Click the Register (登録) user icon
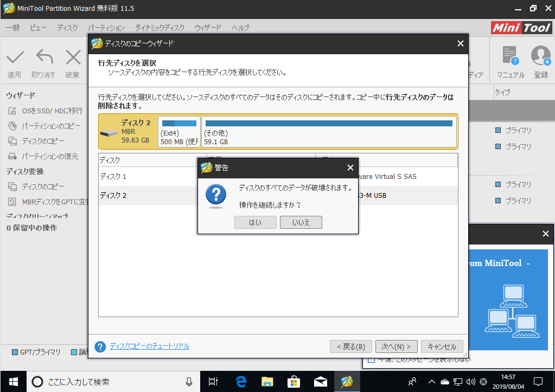Image resolution: width=555 pixels, height=392 pixels. coord(541,56)
